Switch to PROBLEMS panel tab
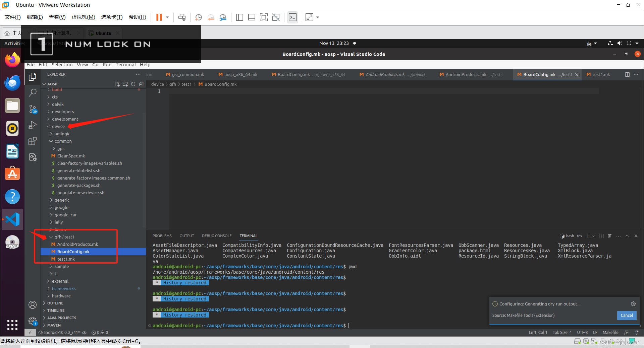The width and height of the screenshot is (644, 348). click(x=162, y=236)
